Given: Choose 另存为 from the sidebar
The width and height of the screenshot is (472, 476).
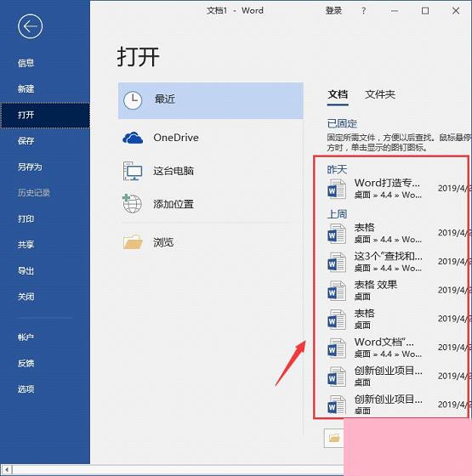Looking at the screenshot, I should (x=30, y=167).
